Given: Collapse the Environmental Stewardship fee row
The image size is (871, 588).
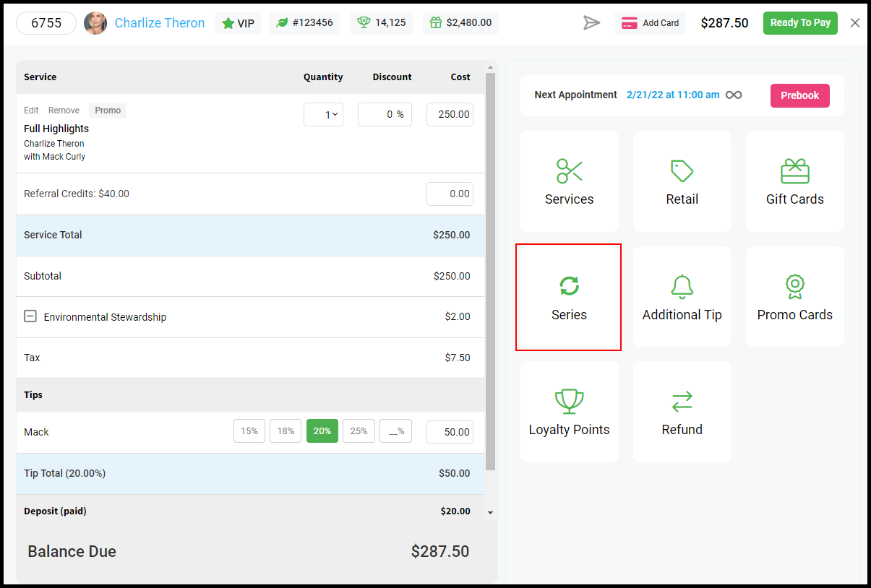Looking at the screenshot, I should (x=30, y=316).
